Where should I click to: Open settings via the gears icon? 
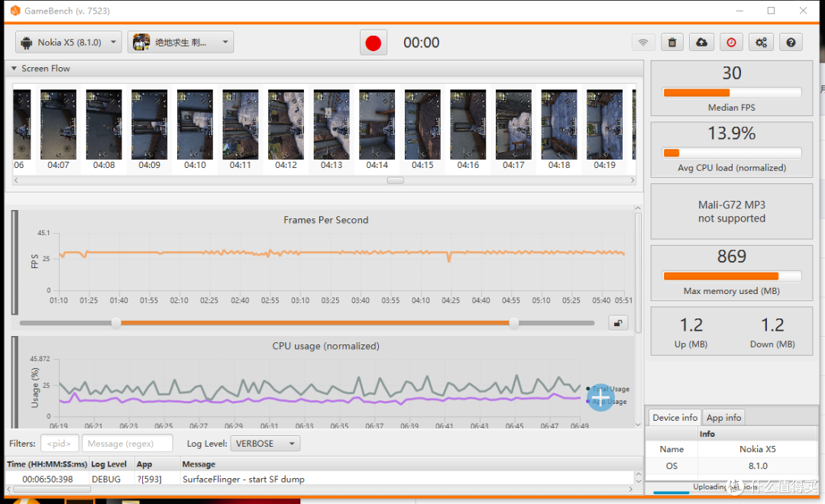click(x=762, y=43)
